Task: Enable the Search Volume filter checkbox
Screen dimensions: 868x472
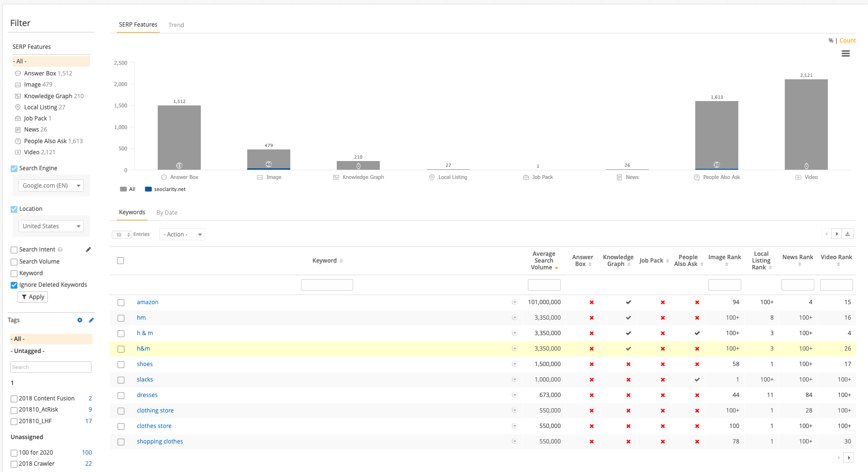Action: (x=14, y=261)
